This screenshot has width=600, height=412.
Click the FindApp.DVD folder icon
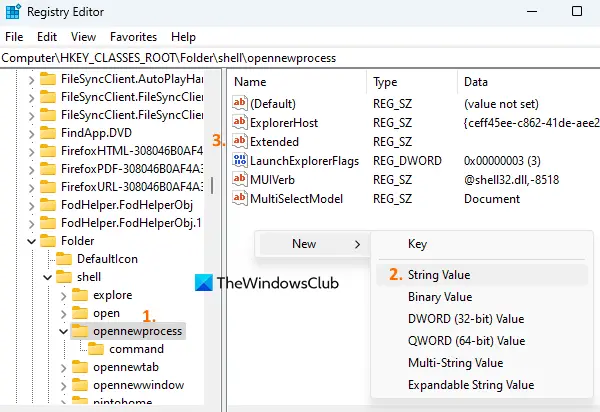coord(48,133)
